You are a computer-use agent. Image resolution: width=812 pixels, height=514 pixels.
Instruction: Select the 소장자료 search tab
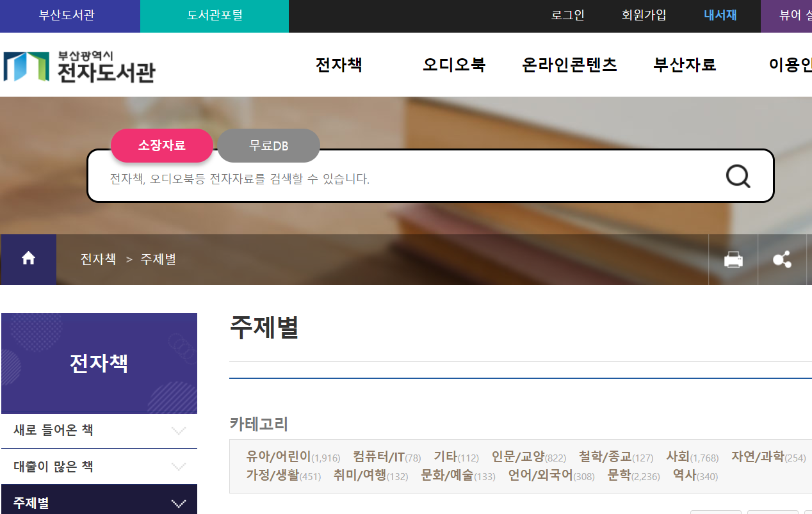(161, 145)
